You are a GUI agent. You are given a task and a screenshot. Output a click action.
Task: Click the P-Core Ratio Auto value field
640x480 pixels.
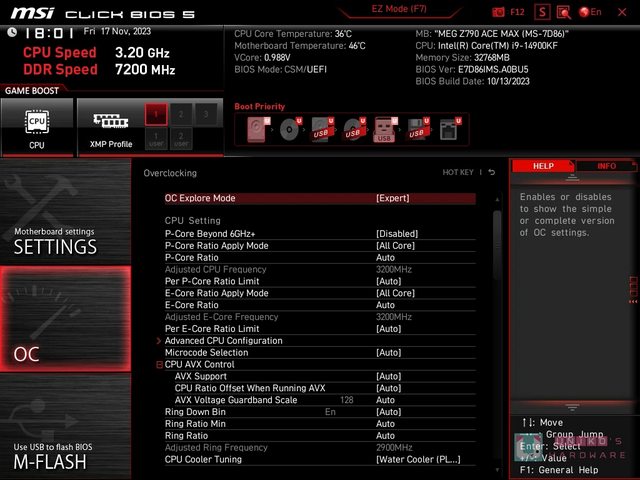click(385, 257)
